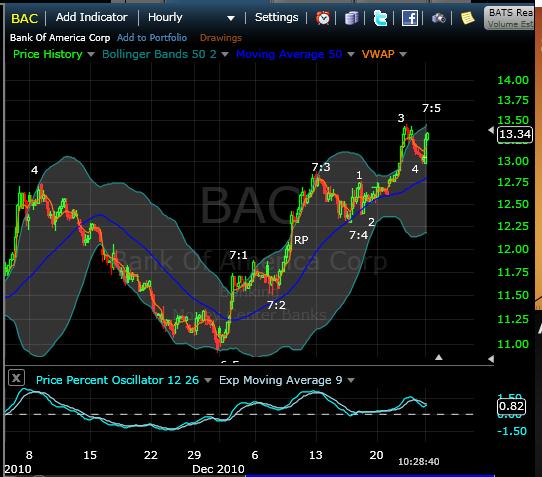This screenshot has width=542, height=477.
Task: Open chart Settings
Action: point(276,17)
